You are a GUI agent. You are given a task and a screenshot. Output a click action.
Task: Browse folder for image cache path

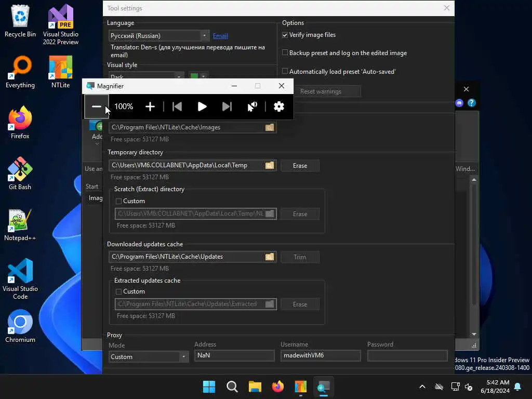click(x=270, y=128)
